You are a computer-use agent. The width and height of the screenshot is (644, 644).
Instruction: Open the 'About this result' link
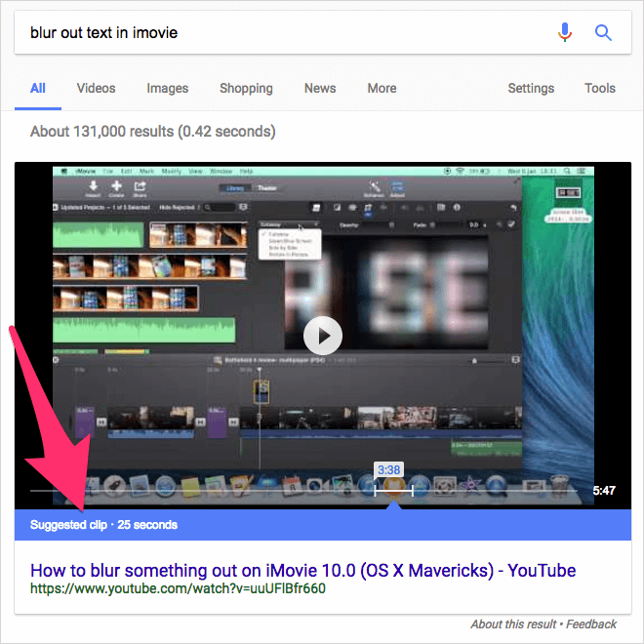point(513,624)
